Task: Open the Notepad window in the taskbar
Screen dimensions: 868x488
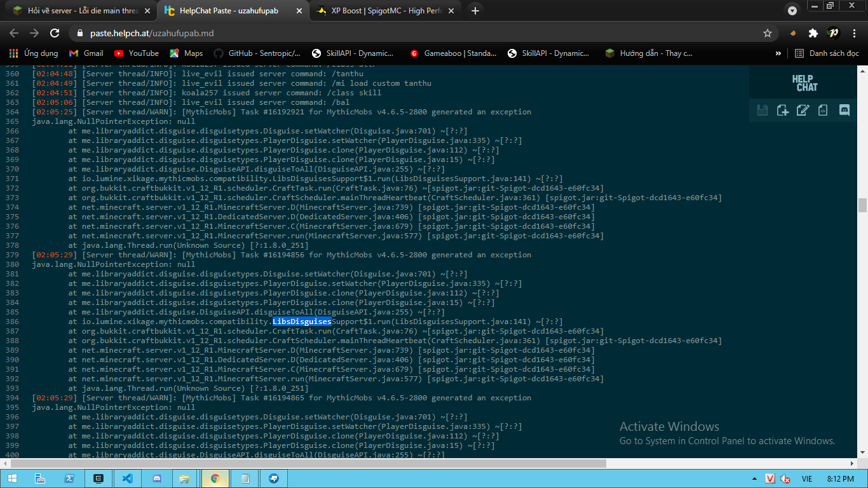Action: pyautogui.click(x=245, y=478)
